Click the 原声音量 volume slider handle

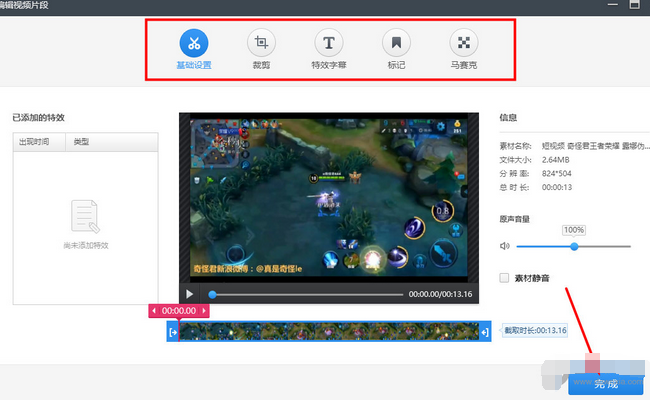pos(574,246)
